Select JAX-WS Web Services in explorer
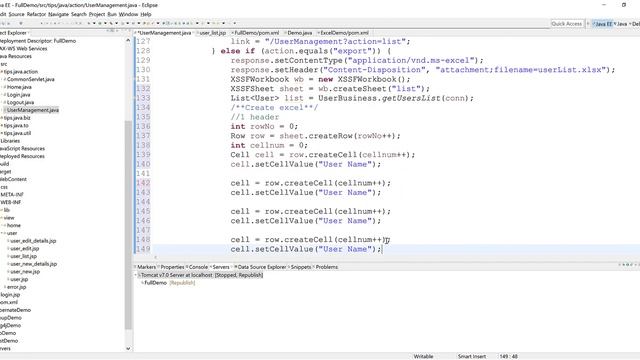Screen dimensions: 640x360 point(24,49)
